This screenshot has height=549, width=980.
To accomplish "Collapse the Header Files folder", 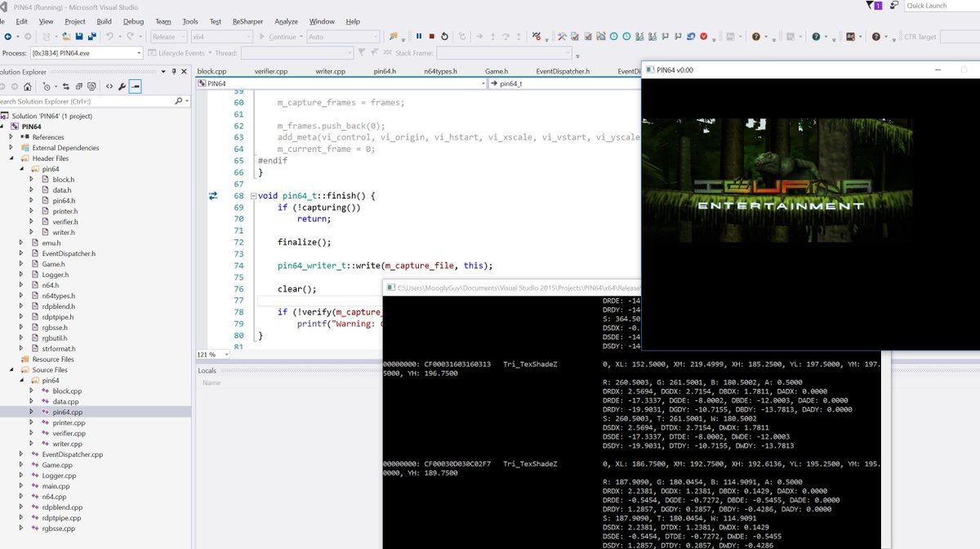I will click(x=12, y=158).
